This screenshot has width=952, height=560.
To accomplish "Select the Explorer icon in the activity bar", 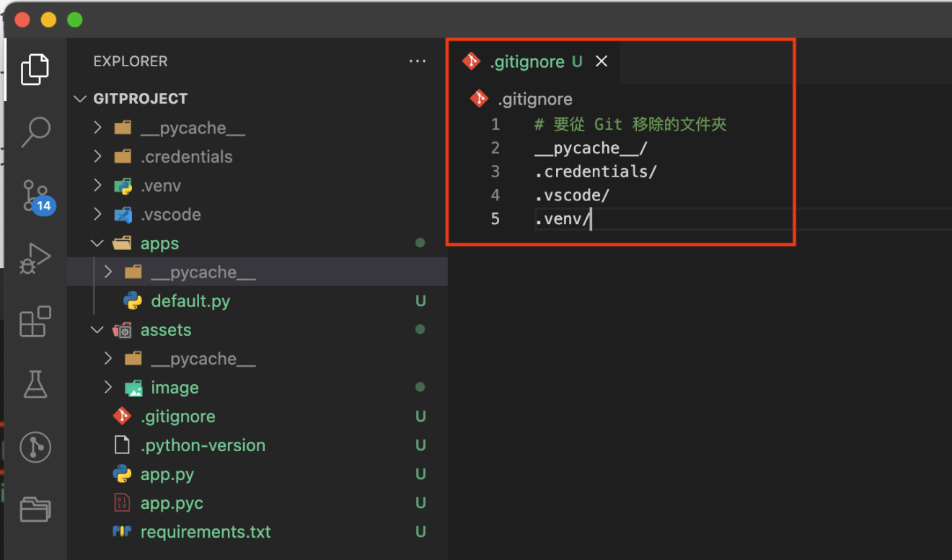I will 35,69.
